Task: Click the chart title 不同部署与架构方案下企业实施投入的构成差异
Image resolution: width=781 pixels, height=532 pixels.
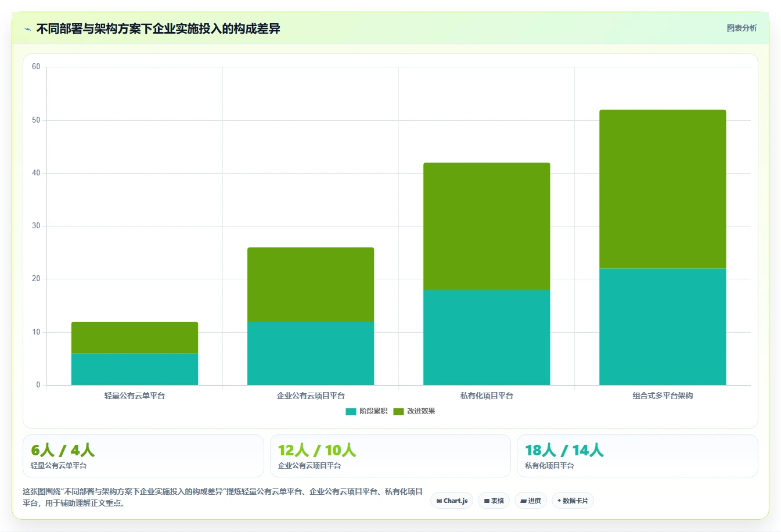Action: pos(158,28)
